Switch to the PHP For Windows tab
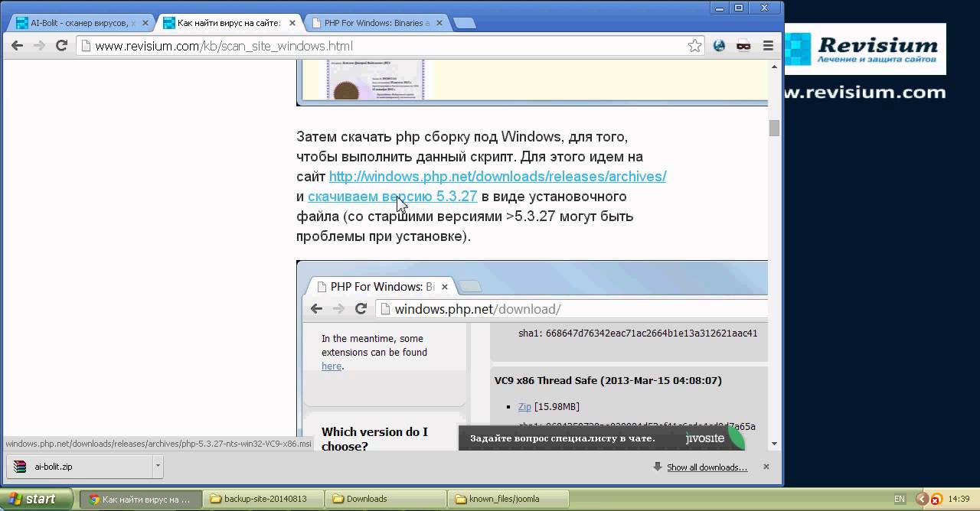 pos(375,23)
